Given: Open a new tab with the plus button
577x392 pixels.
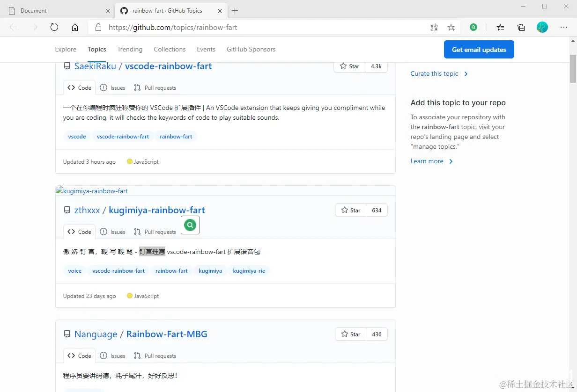Looking at the screenshot, I should point(235,10).
